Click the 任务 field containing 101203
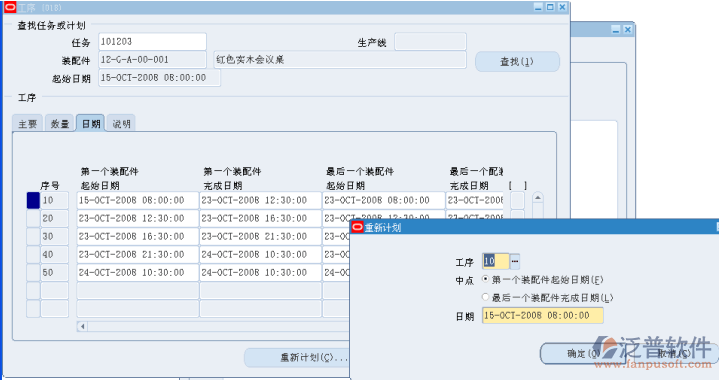The image size is (722, 380). [x=152, y=41]
